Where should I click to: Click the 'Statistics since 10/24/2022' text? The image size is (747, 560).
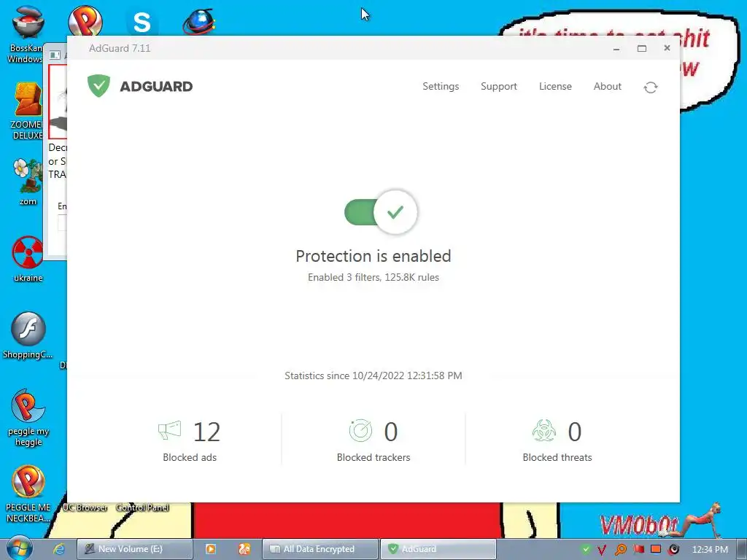point(373,376)
